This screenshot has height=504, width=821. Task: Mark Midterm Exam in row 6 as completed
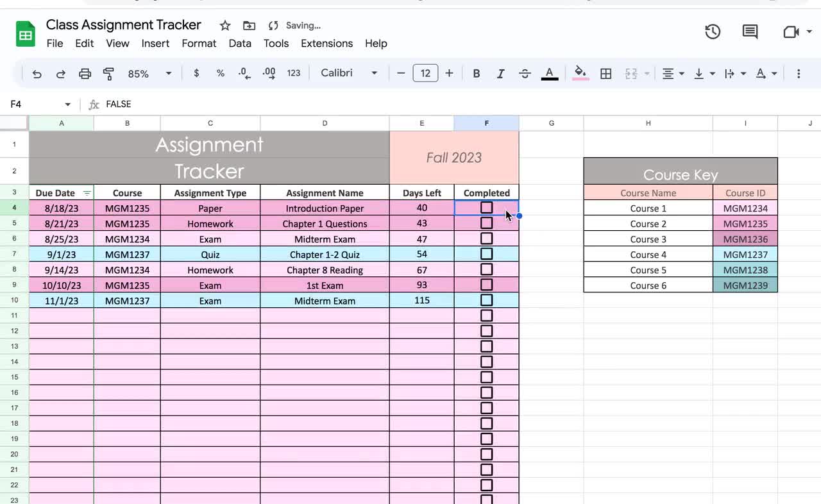tap(486, 238)
